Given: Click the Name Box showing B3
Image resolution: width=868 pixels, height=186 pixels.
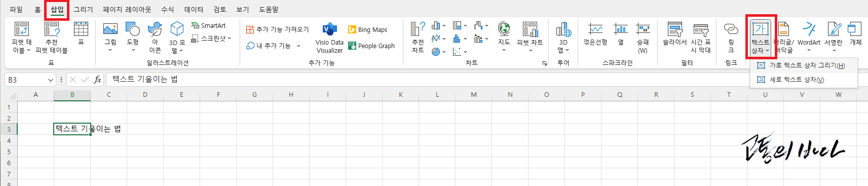Looking at the screenshot, I should [25, 80].
